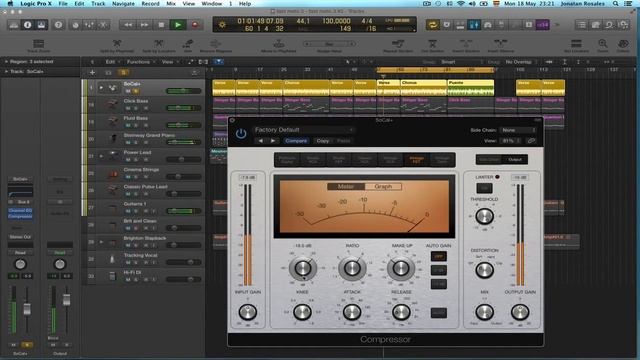Click the Copy button in the plugin header

[x=322, y=141]
